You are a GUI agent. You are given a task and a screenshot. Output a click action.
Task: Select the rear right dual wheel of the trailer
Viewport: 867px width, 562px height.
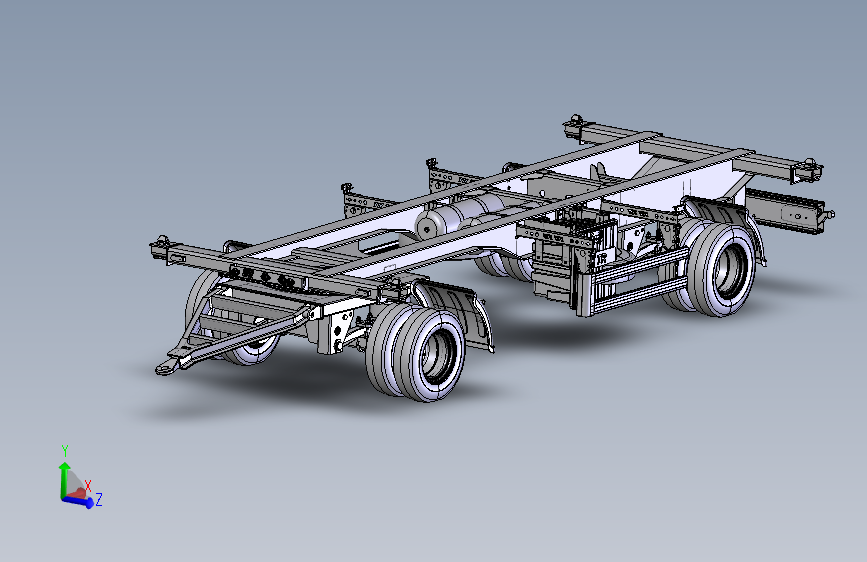point(709,267)
